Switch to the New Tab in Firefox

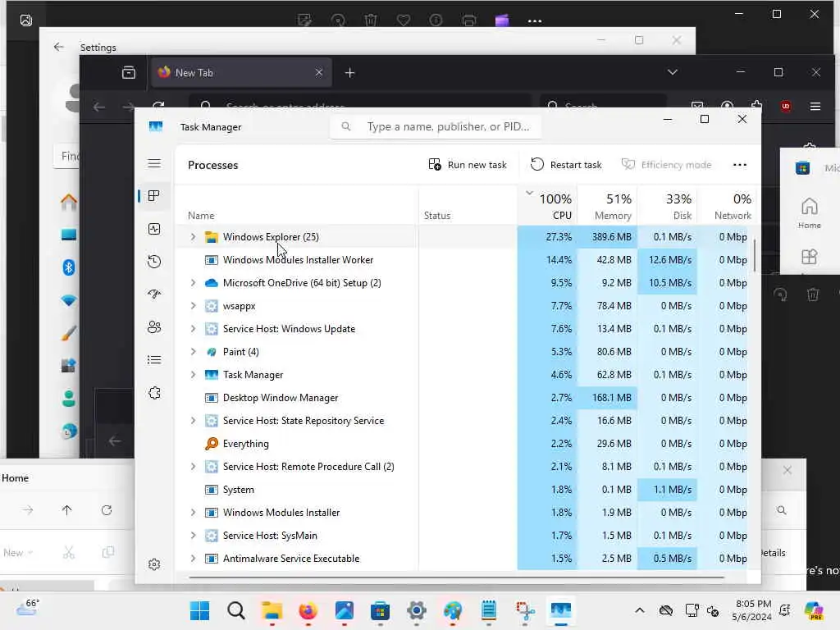click(242, 73)
